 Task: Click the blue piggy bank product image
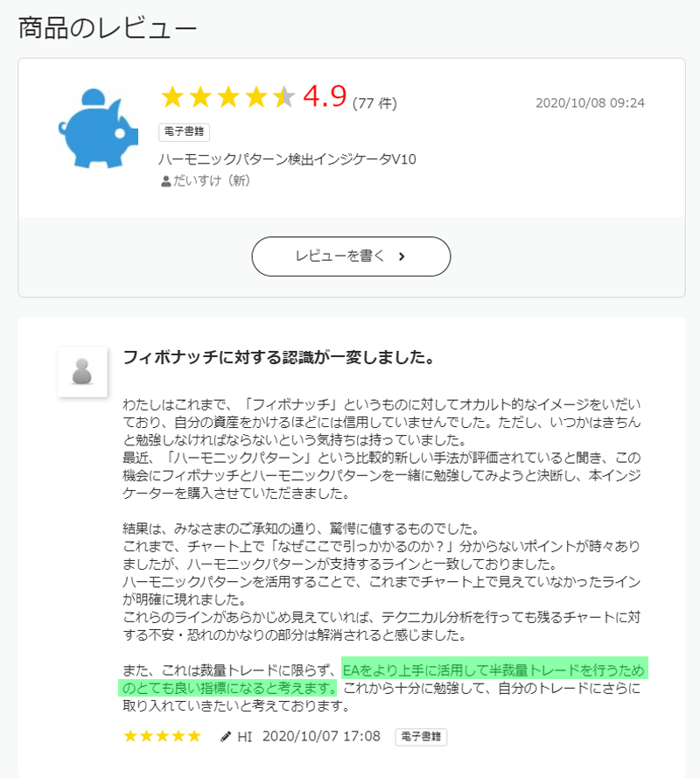point(98,128)
